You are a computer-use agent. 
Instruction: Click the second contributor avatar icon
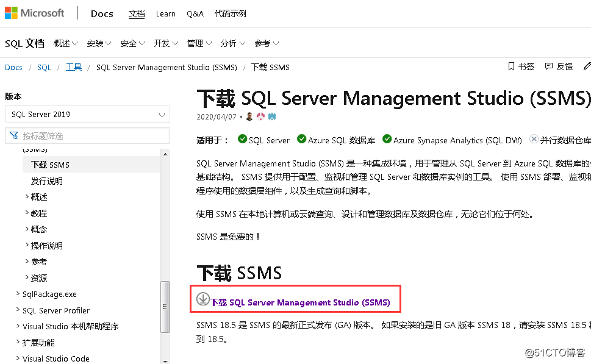click(x=260, y=116)
